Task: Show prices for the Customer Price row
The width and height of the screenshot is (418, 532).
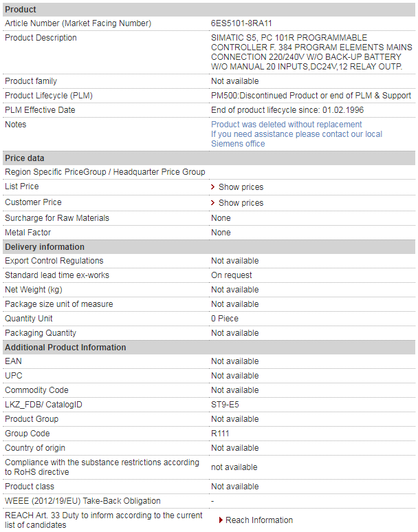Action: pyautogui.click(x=241, y=203)
